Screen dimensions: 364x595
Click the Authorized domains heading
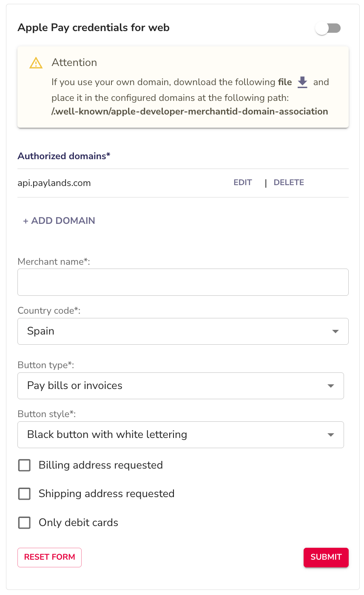[x=64, y=156]
